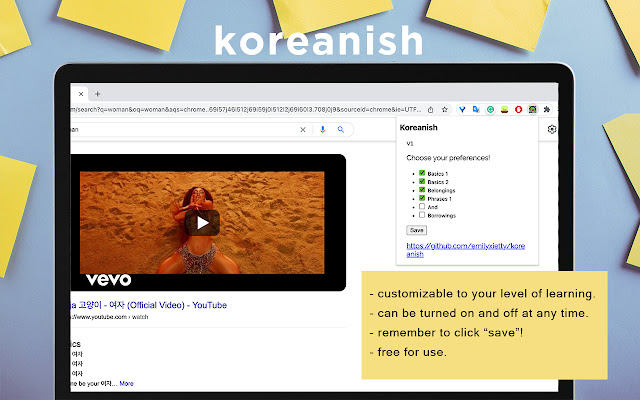Open the github.com/emilyxietty/koreanish link

466,250
